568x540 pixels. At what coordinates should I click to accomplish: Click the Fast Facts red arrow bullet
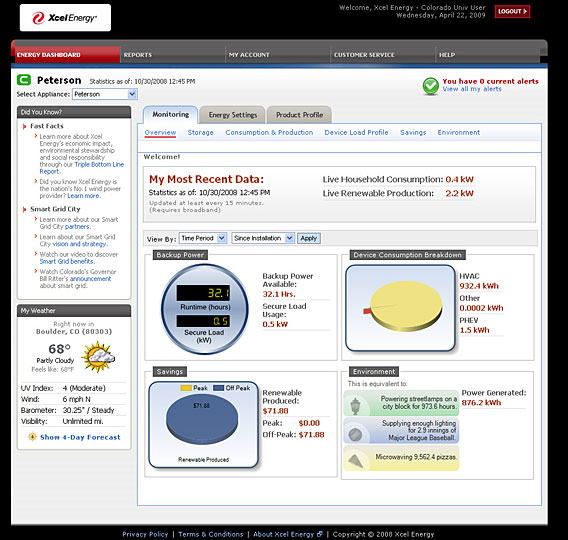25,126
